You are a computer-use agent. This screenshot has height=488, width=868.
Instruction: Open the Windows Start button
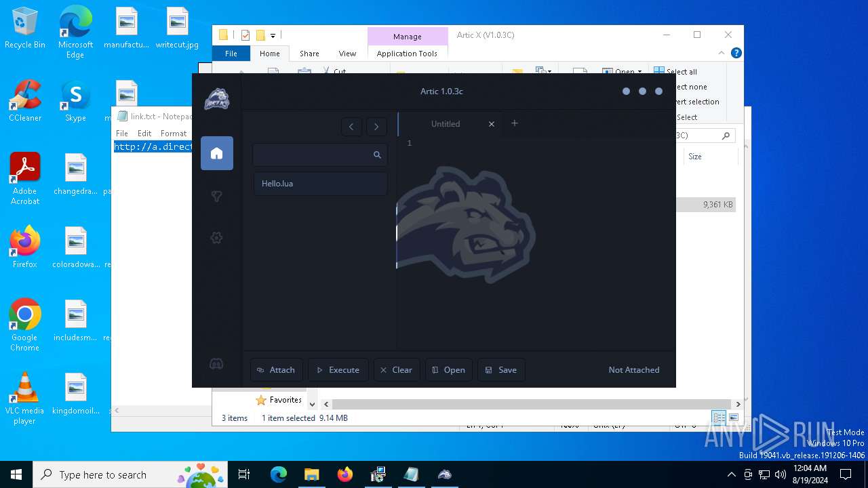(x=16, y=474)
